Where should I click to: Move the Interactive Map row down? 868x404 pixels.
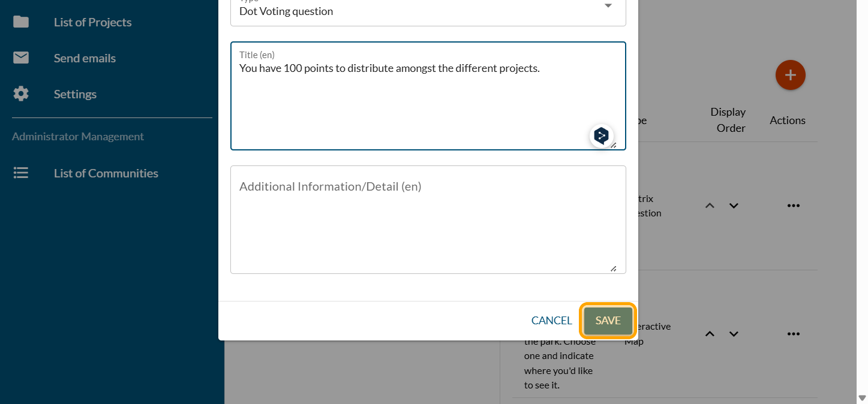[x=734, y=334]
